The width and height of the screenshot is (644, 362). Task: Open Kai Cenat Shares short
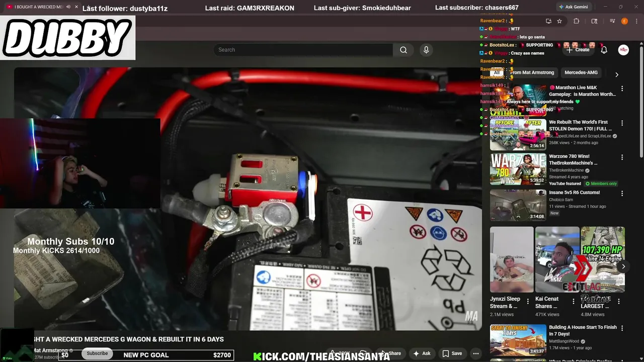[x=557, y=259]
